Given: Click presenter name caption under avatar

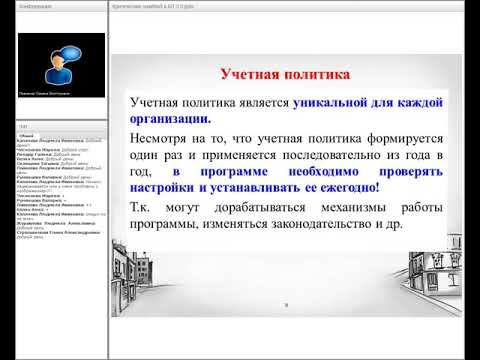Looking at the screenshot, I should 44,94.
